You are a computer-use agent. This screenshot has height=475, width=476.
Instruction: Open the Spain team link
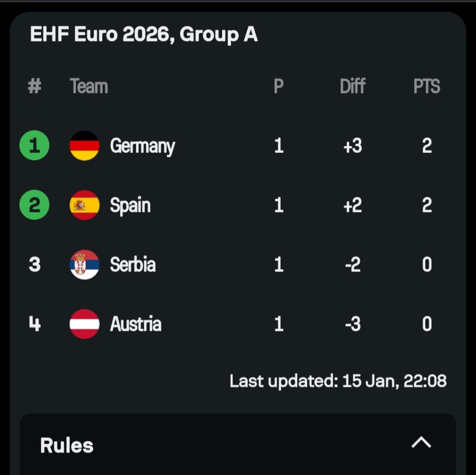130,205
